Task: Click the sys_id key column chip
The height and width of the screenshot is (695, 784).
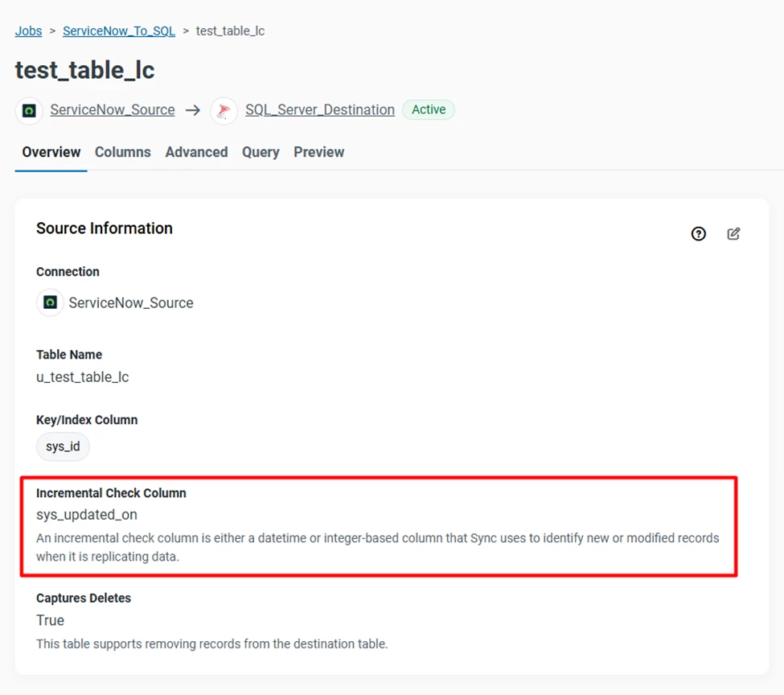Action: (63, 446)
